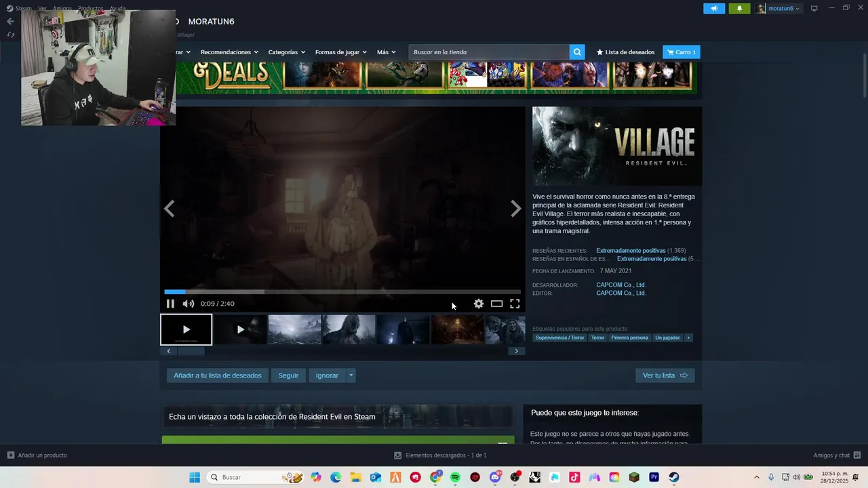The height and width of the screenshot is (488, 868).
Task: Open the dark figure screenshot thumbnail
Action: [x=403, y=329]
